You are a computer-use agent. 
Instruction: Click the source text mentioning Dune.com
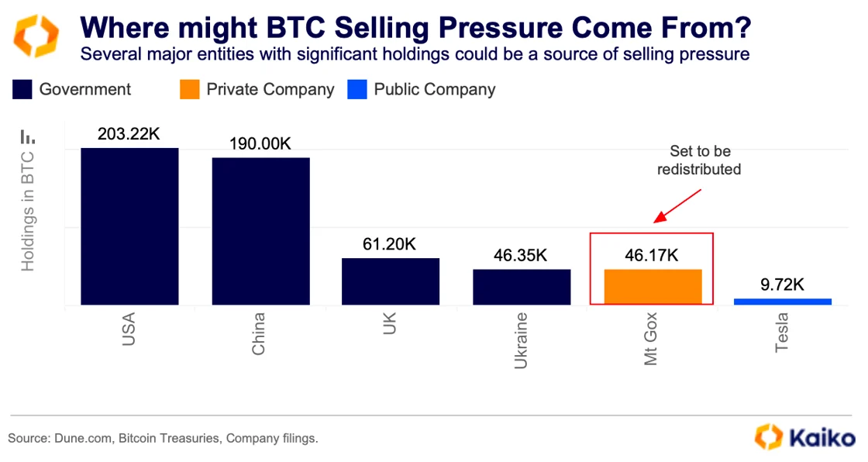point(163,439)
